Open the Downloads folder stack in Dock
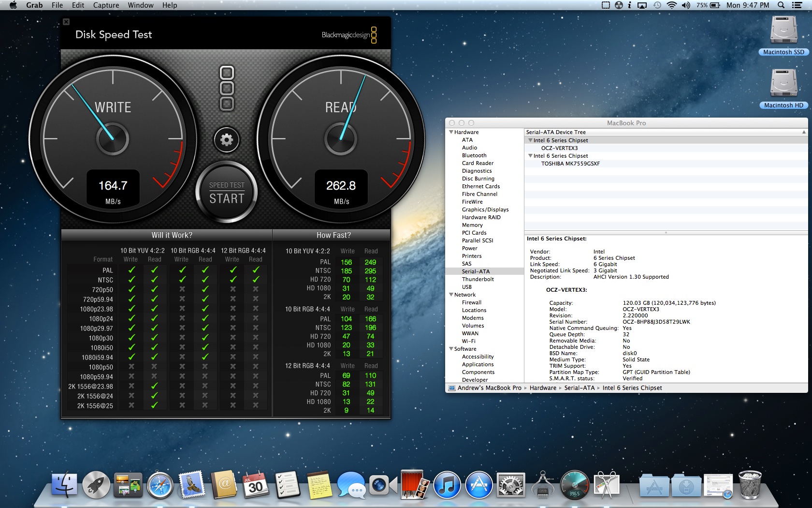 686,485
